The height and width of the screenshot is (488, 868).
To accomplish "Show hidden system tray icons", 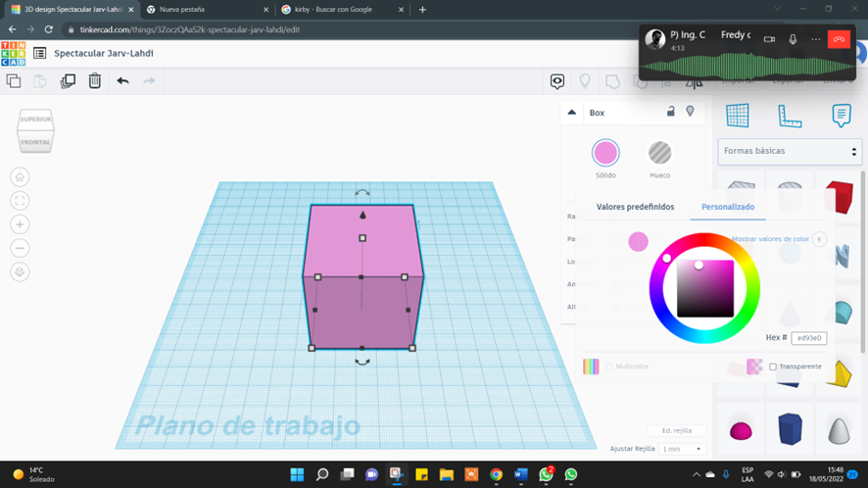I will (x=697, y=474).
